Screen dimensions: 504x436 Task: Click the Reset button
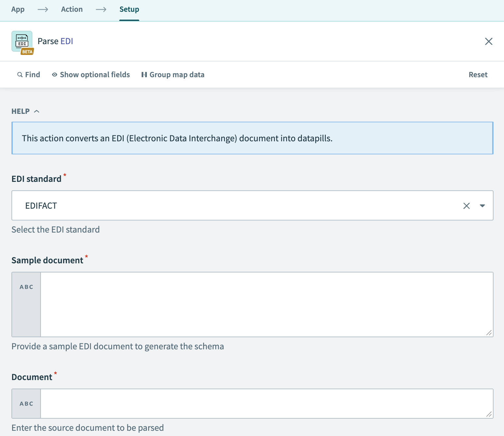[x=478, y=75]
